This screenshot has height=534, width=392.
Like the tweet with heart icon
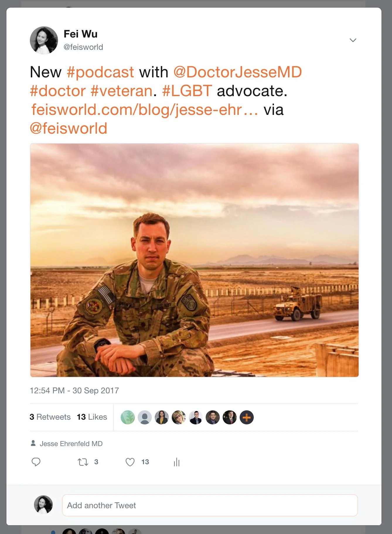pos(130,462)
